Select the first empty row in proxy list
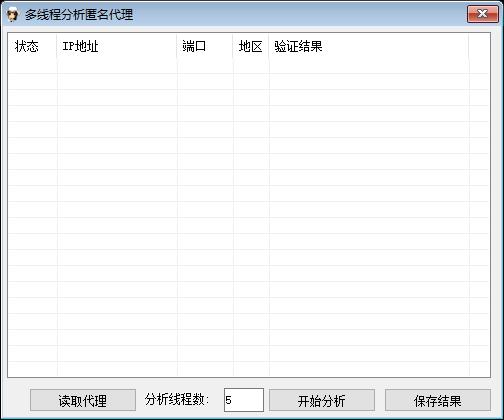The height and width of the screenshot is (420, 504). point(249,66)
